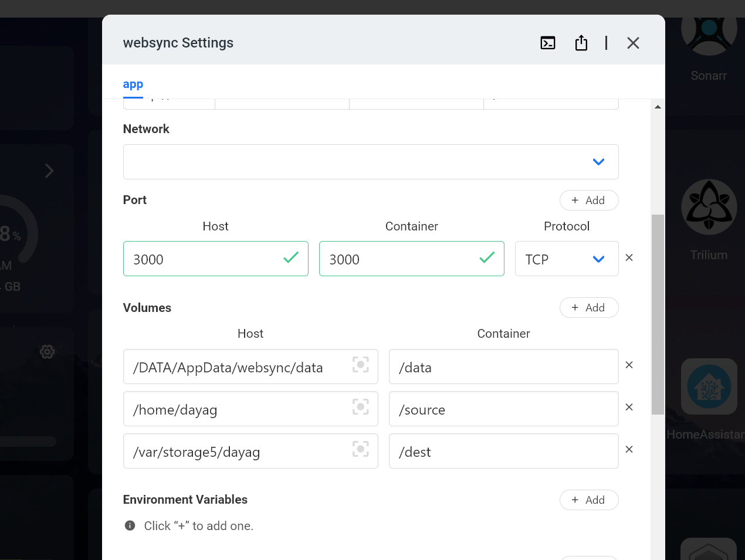Screen dimensions: 745x560
Task: Click the export settings icon
Action: (581, 43)
